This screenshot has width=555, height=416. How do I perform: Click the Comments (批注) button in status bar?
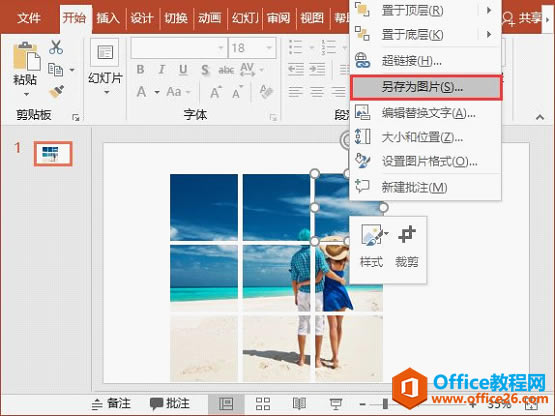[170, 403]
